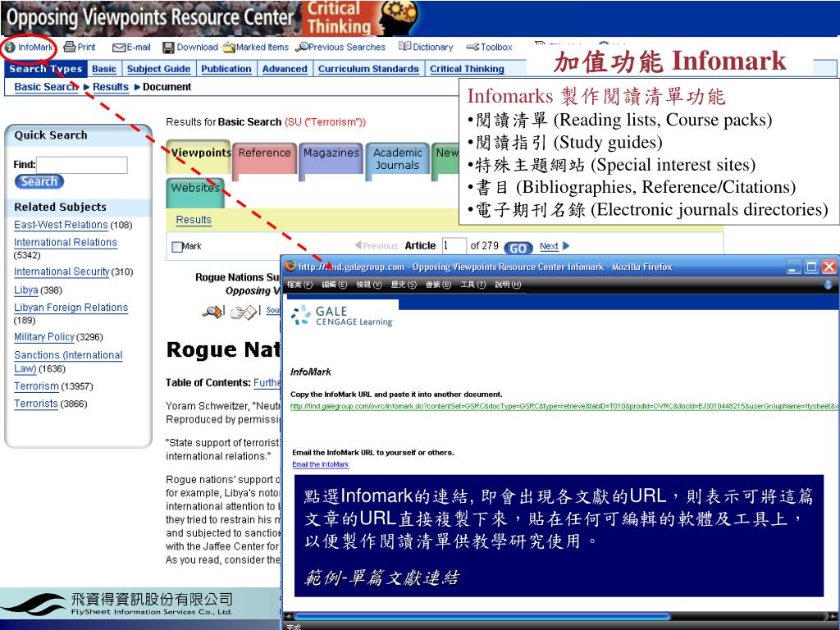
Task: Click the FlySheet company logo
Action: pyautogui.click(x=116, y=605)
